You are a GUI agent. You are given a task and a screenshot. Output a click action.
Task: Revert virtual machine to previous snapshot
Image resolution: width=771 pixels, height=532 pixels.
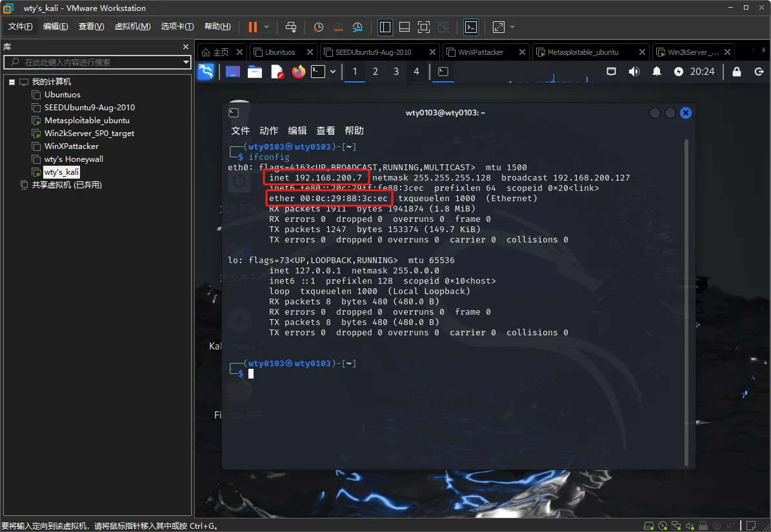(338, 27)
